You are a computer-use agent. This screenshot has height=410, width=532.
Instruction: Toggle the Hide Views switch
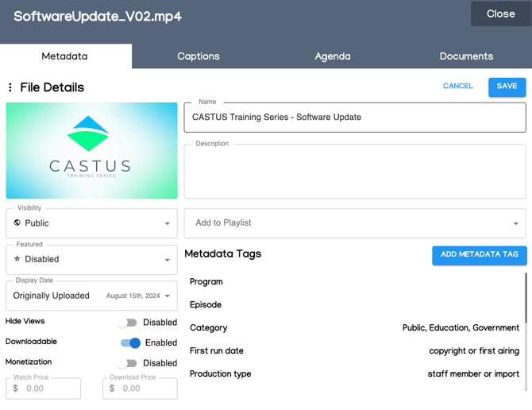pyautogui.click(x=127, y=323)
